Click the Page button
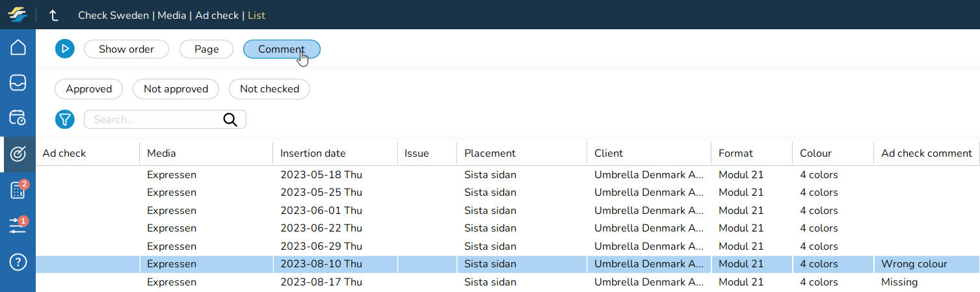980x292 pixels. click(206, 49)
